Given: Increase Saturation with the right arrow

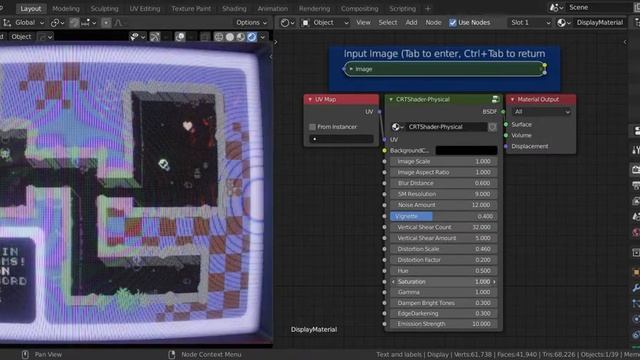Looking at the screenshot, I should click(x=494, y=282).
